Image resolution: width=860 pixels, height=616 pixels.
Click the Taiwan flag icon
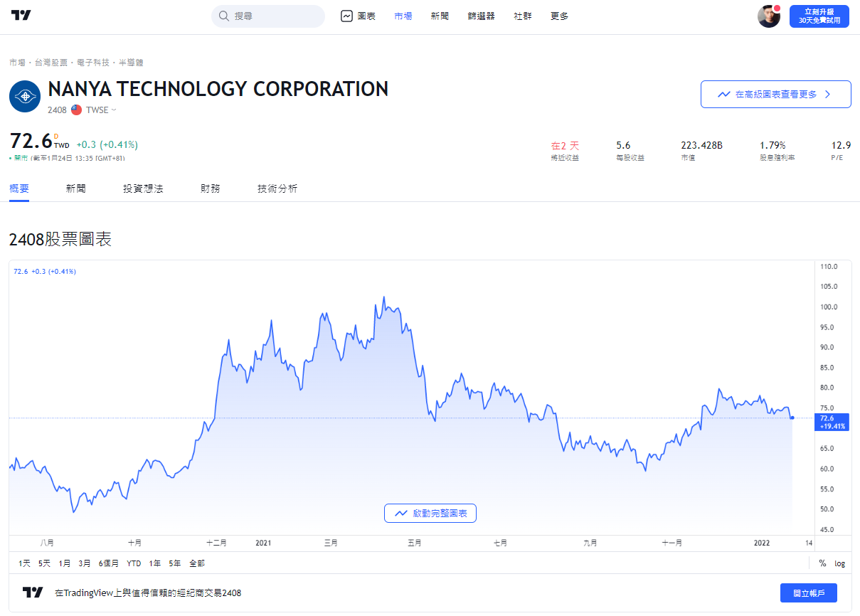pos(76,110)
